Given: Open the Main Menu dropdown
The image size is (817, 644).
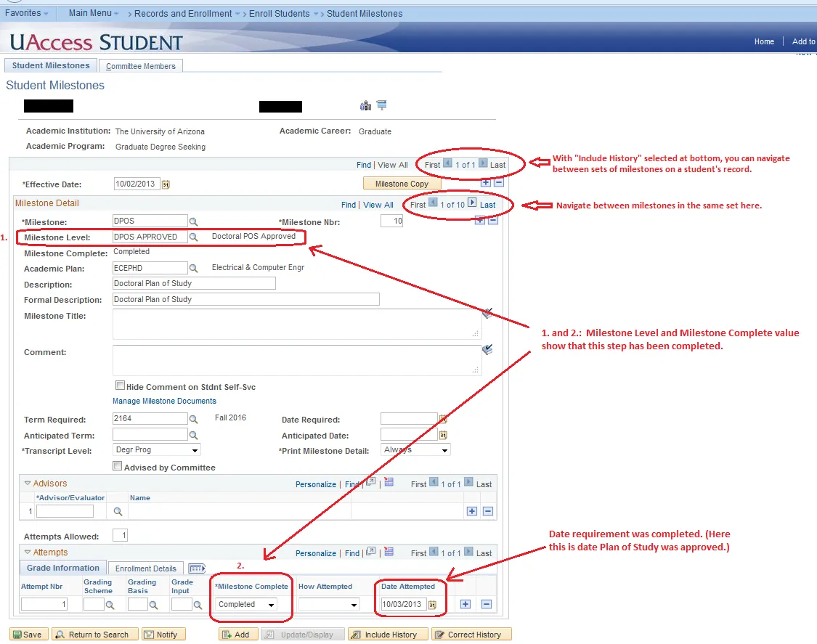Looking at the screenshot, I should (94, 13).
